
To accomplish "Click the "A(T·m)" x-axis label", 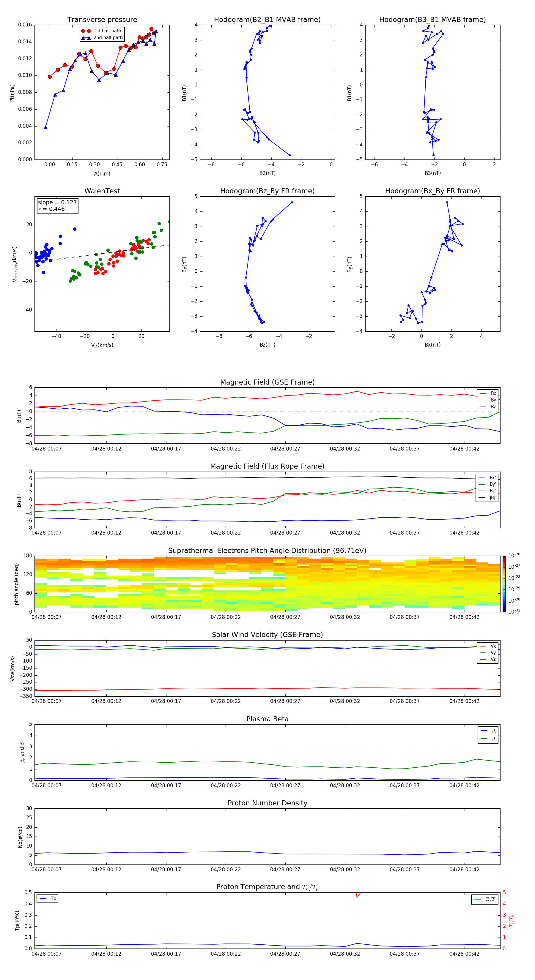I will tap(102, 173).
